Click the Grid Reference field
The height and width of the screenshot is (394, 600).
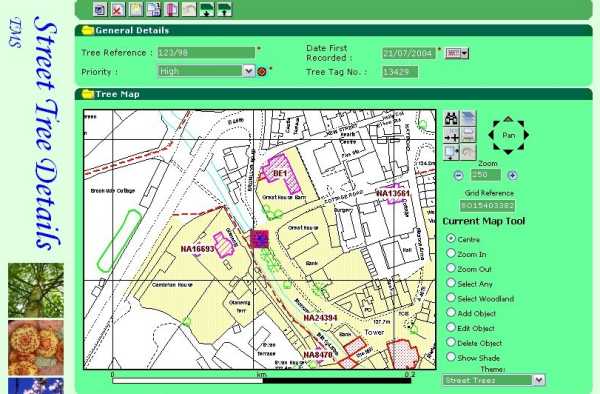pos(488,206)
